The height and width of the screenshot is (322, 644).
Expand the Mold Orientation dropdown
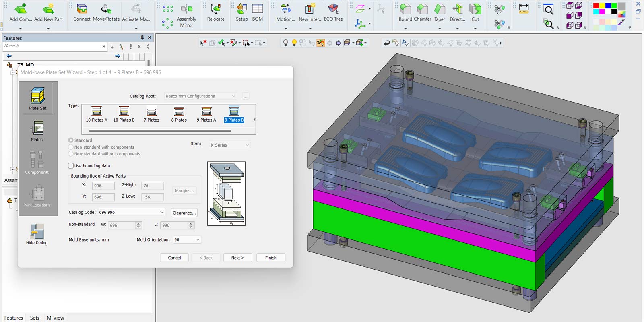pyautogui.click(x=187, y=239)
